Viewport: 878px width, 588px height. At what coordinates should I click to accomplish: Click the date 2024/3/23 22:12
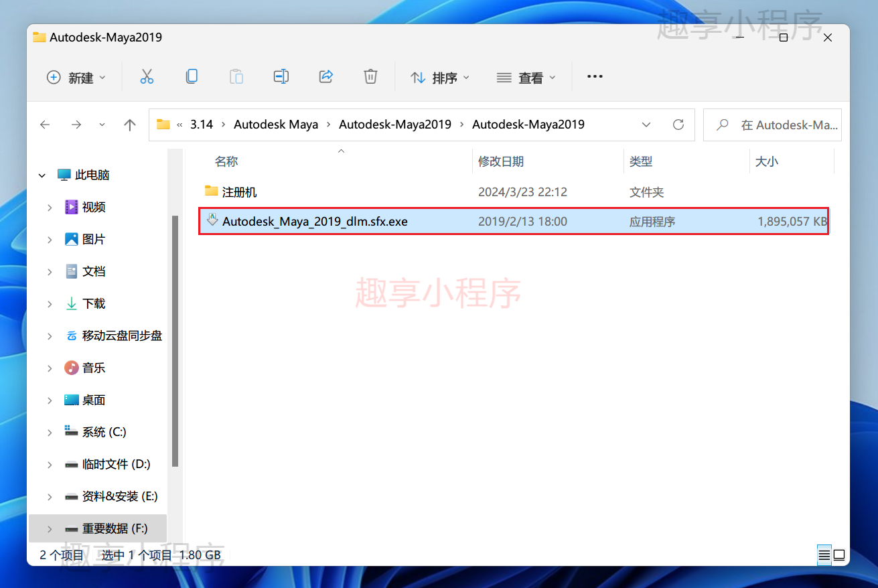[522, 192]
